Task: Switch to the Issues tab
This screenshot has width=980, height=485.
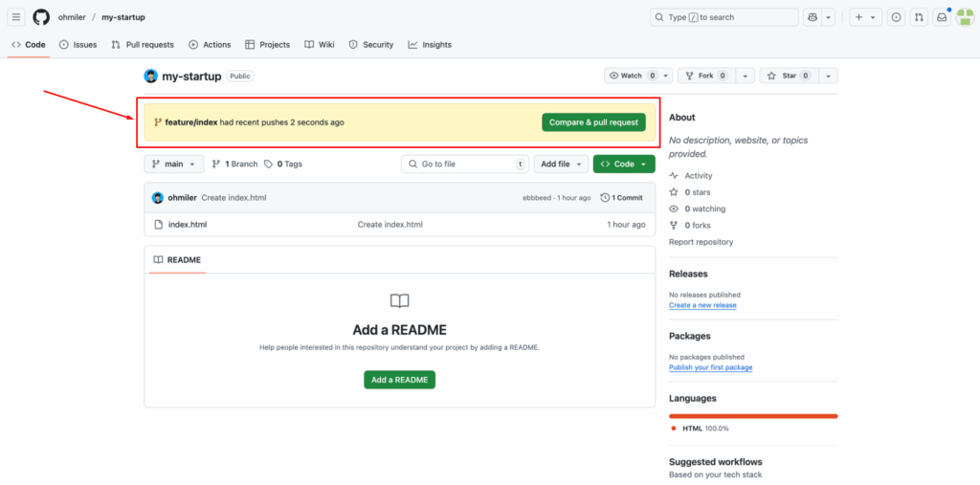Action: point(78,45)
